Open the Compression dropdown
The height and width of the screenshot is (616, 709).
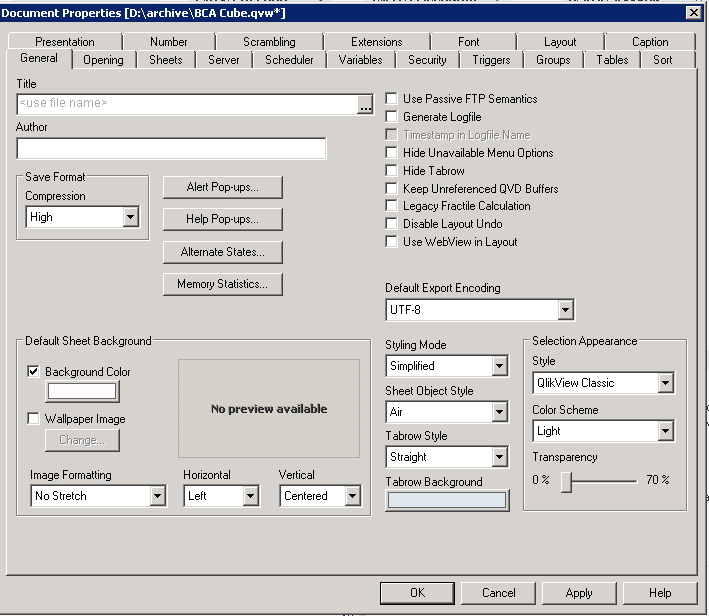click(130, 217)
